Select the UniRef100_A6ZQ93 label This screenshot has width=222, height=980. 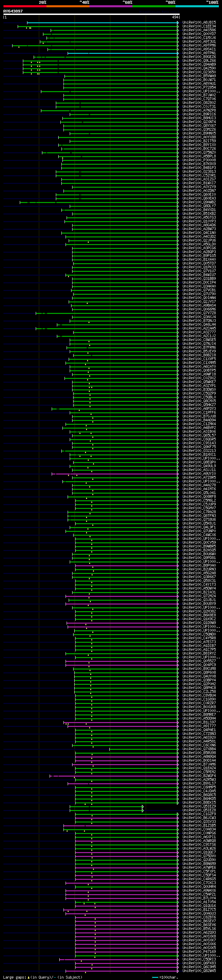pyautogui.click(x=199, y=932)
